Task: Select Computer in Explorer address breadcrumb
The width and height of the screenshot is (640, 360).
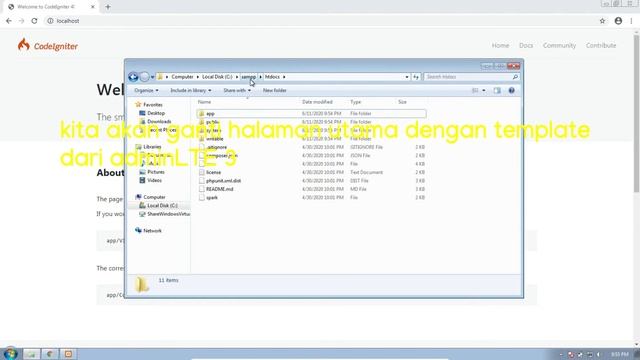Action: (182, 77)
